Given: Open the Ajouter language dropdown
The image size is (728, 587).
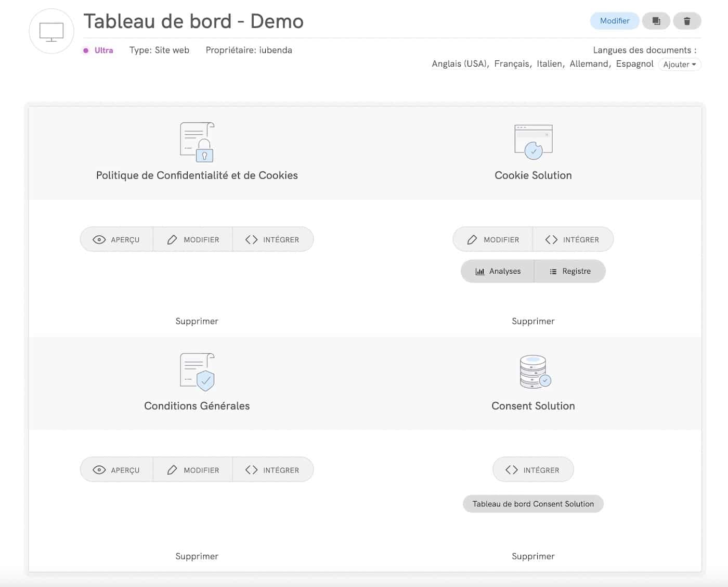Looking at the screenshot, I should coord(680,65).
